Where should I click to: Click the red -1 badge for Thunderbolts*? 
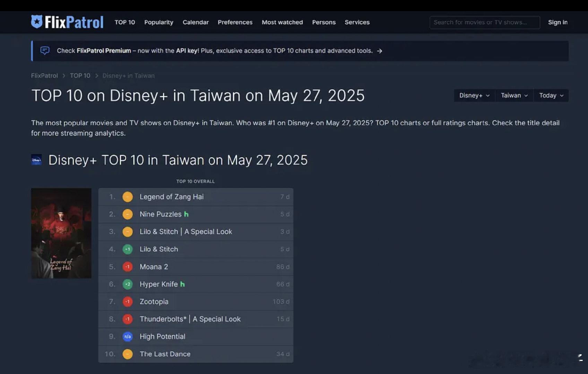coord(128,319)
